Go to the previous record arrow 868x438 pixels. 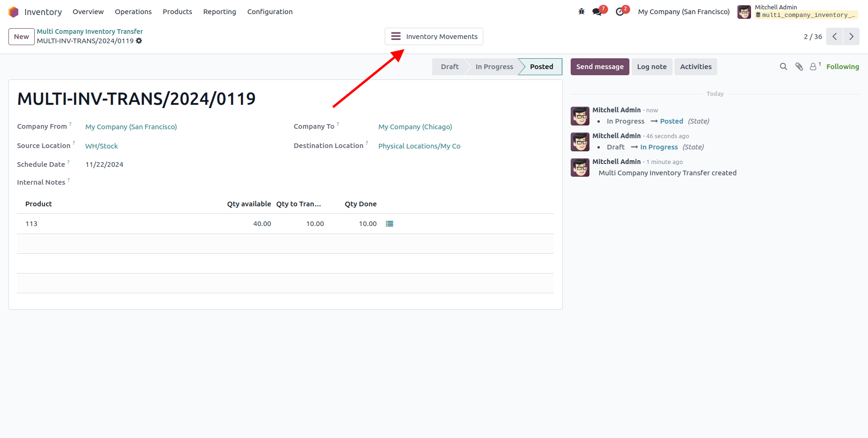834,37
